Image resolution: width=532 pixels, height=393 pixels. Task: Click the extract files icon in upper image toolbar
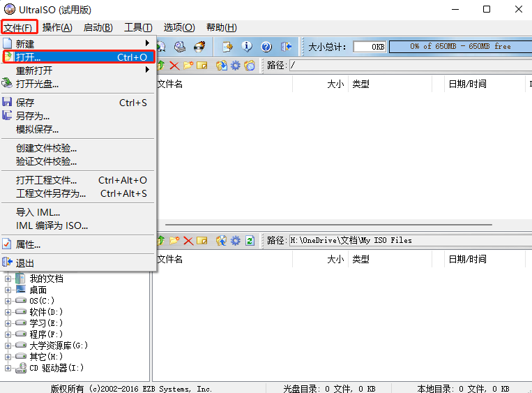click(222, 65)
